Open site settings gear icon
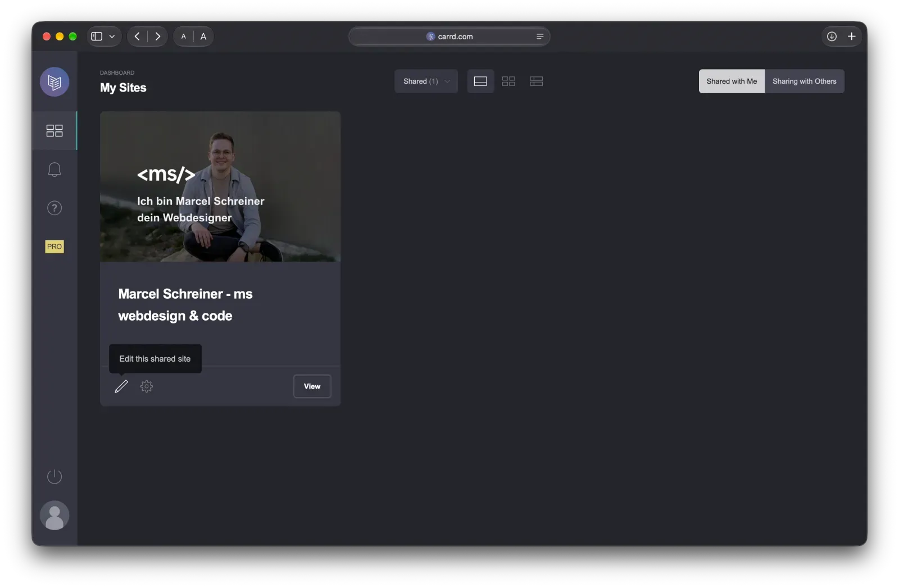899x588 pixels. pyautogui.click(x=147, y=386)
